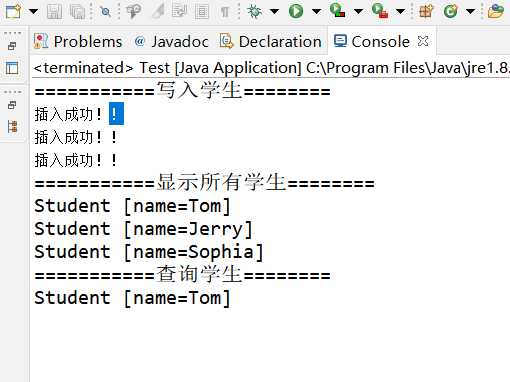
Task: Click the New Java Class icon
Action: click(x=451, y=11)
